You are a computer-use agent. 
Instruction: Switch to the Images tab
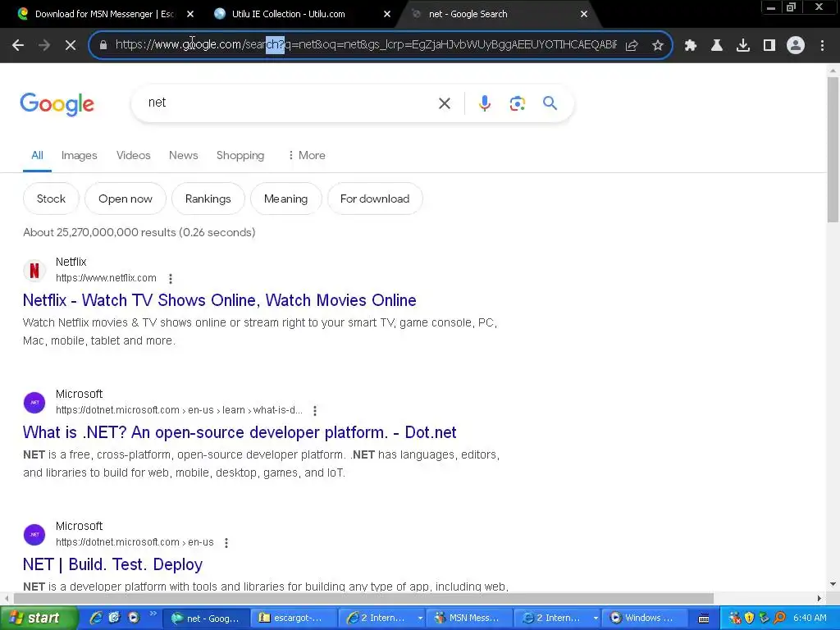click(80, 155)
